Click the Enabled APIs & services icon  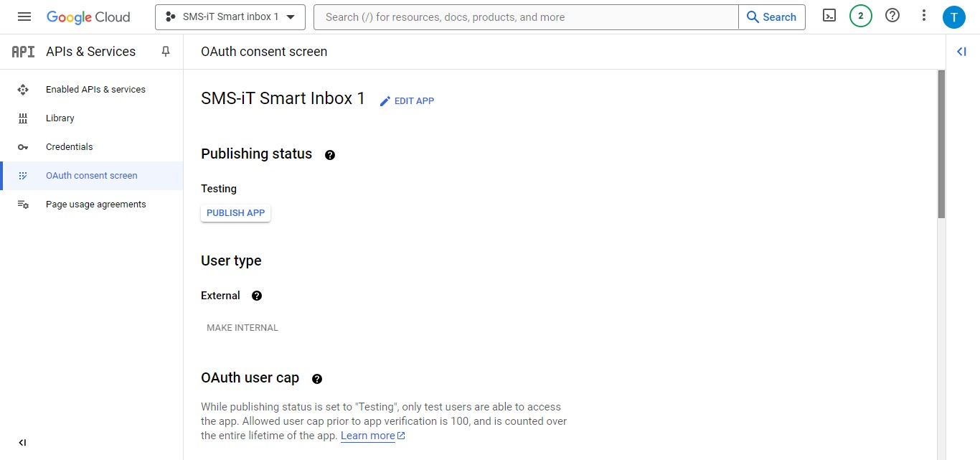point(23,90)
